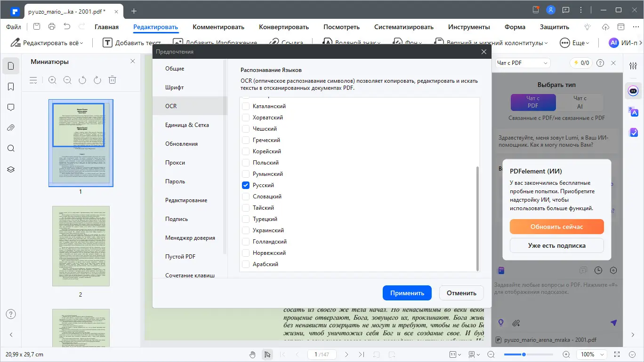Click the Обновить сейчас button
This screenshot has height=362, width=644.
pyautogui.click(x=557, y=227)
